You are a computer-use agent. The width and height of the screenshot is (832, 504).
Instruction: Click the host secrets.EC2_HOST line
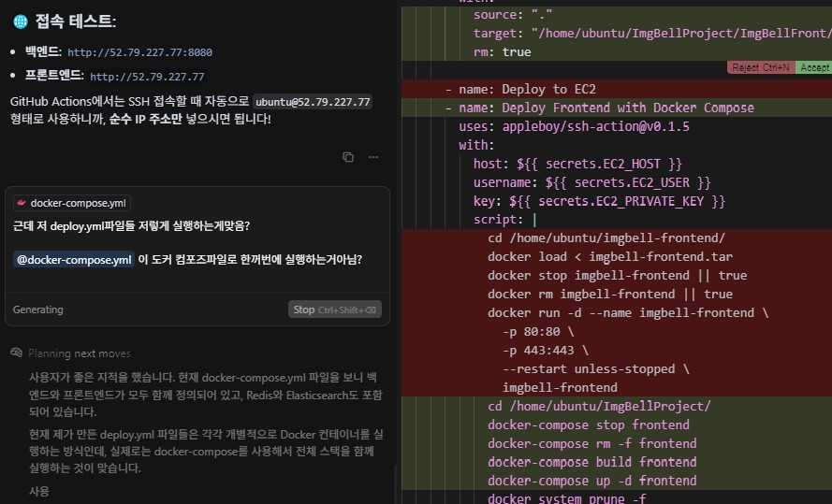pos(577,164)
